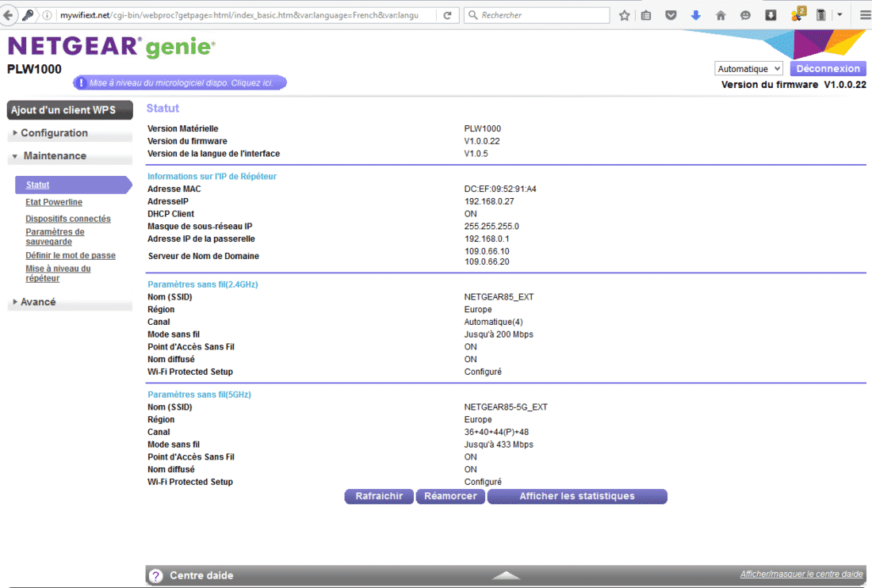Open Dispositifs connectés page
This screenshot has width=872, height=588.
click(68, 219)
